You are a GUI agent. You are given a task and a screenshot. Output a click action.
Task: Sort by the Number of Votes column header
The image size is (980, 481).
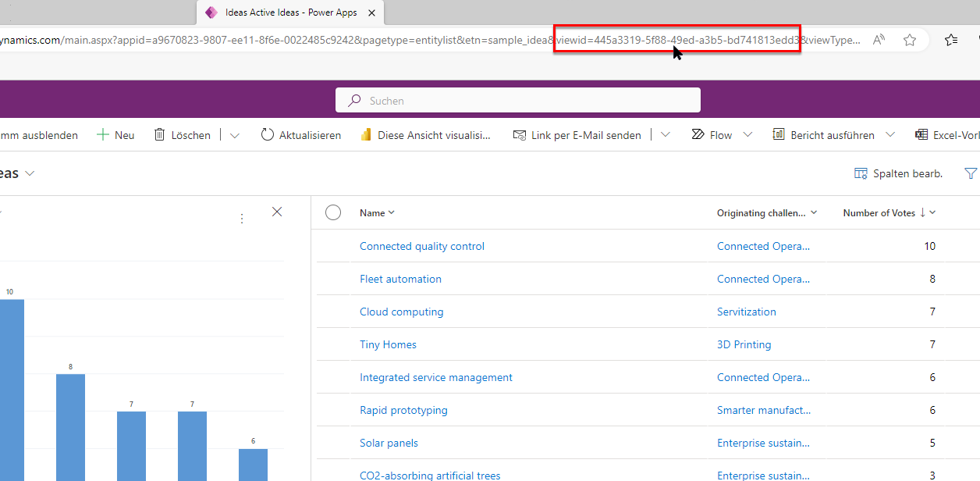pos(880,212)
